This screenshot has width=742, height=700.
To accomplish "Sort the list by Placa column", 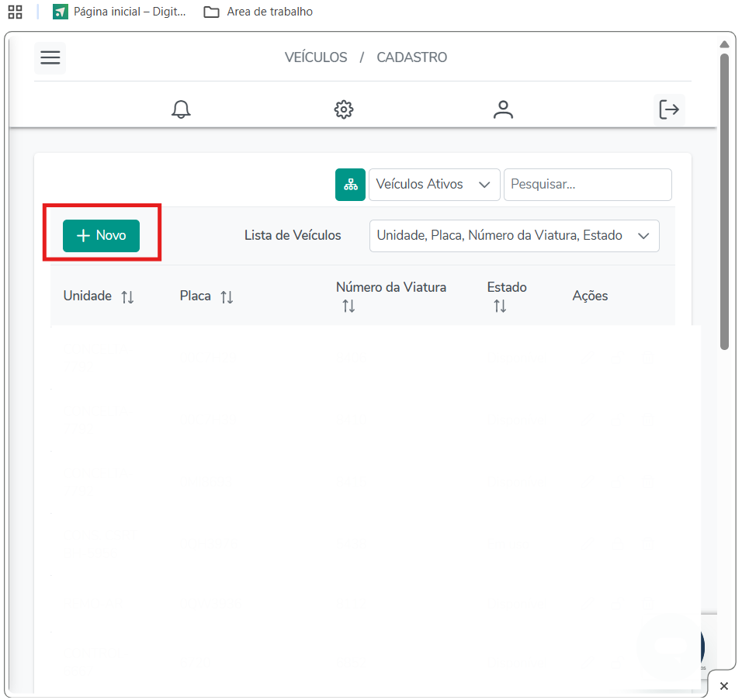I will coord(227,296).
